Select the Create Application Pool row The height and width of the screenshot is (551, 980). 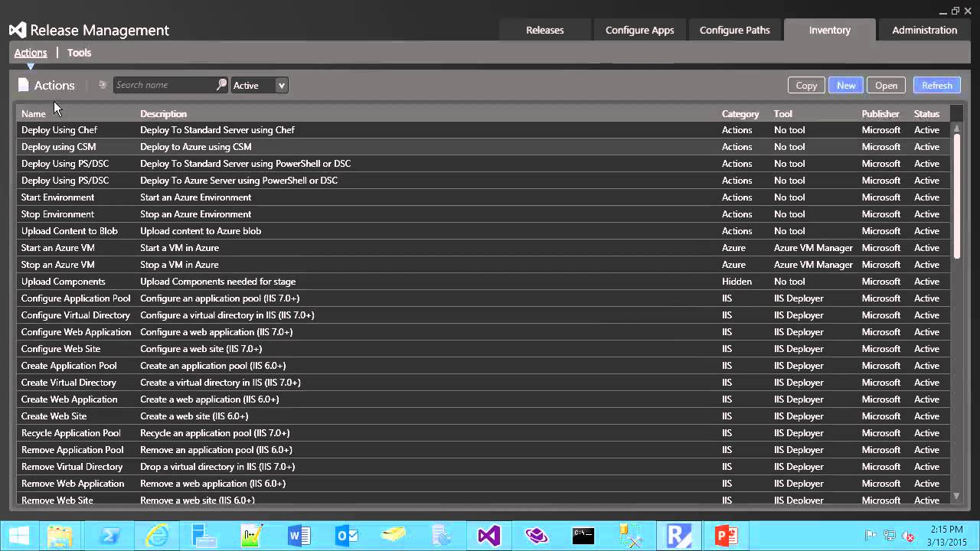(483, 366)
